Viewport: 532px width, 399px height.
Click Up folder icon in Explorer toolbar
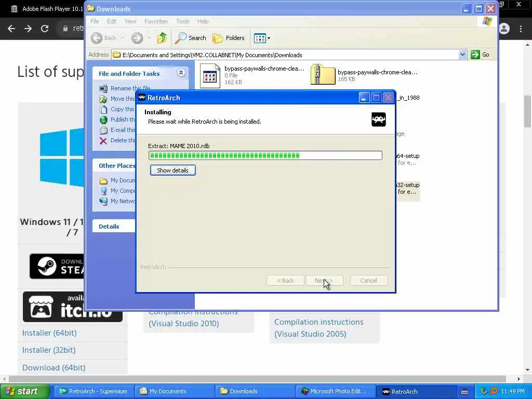tap(162, 38)
